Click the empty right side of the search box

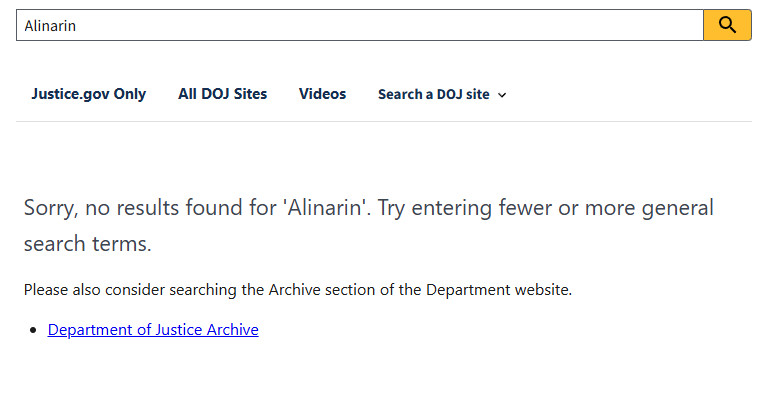point(600,25)
